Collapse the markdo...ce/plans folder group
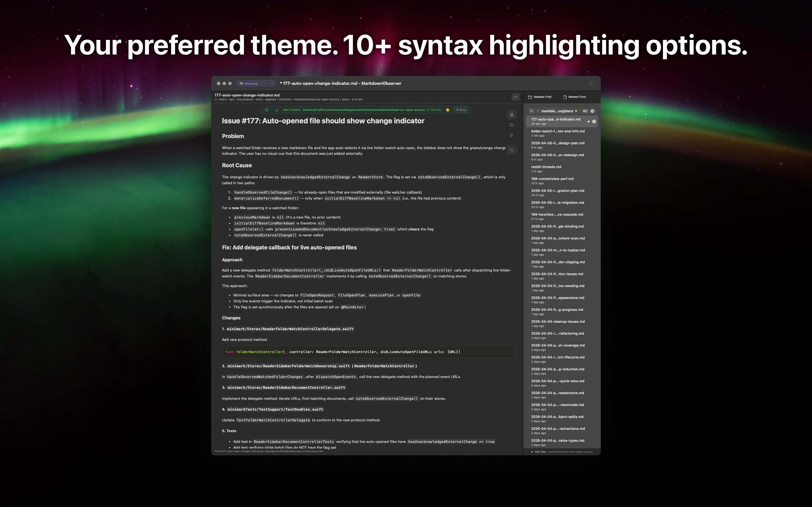 [x=532, y=111]
